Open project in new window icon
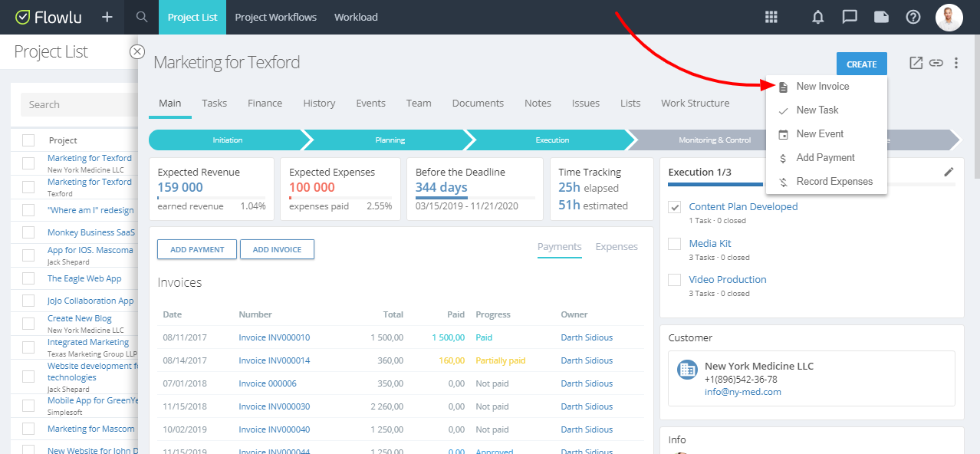 916,63
